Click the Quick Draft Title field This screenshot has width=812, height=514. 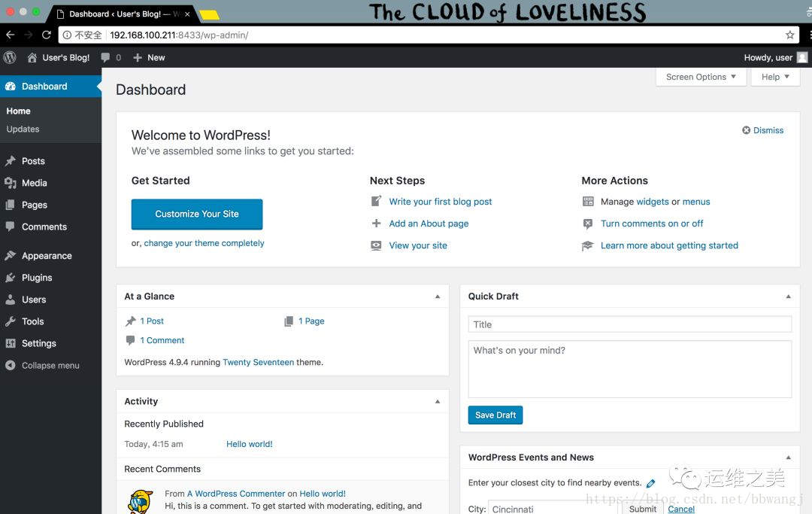[x=630, y=324]
